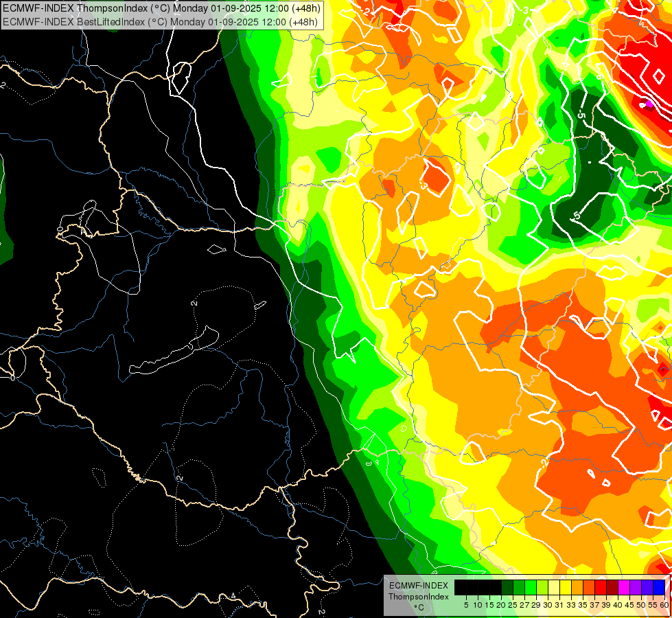Screen dimensions: 672x618
Task: Click the red-orange 35–37 legend swatch
Action: pyautogui.click(x=589, y=587)
